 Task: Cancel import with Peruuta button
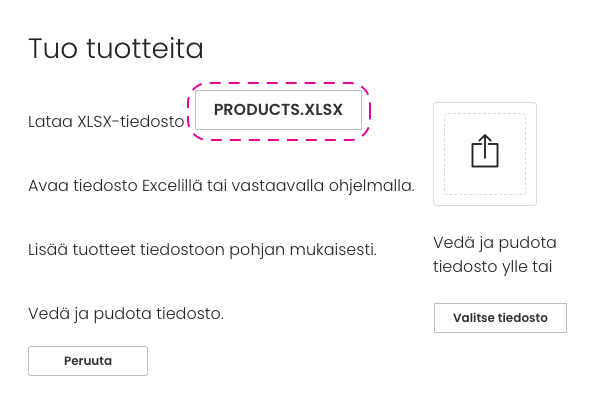click(x=88, y=361)
